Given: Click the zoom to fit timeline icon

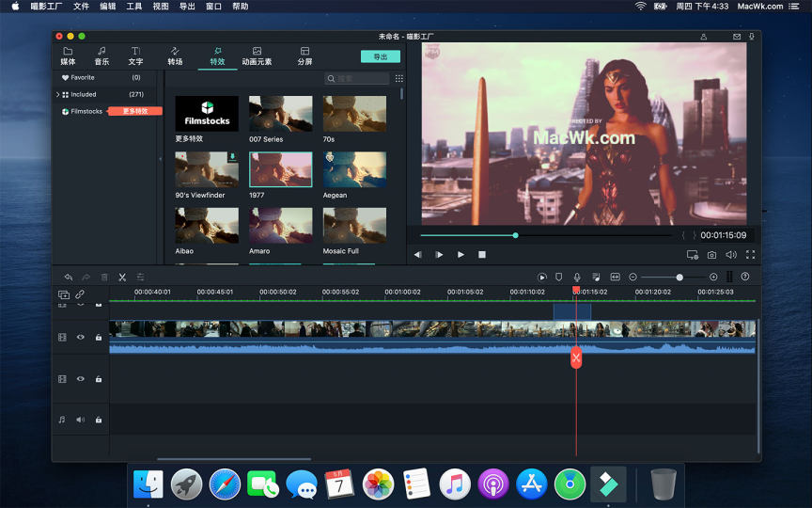Looking at the screenshot, I should [616, 278].
